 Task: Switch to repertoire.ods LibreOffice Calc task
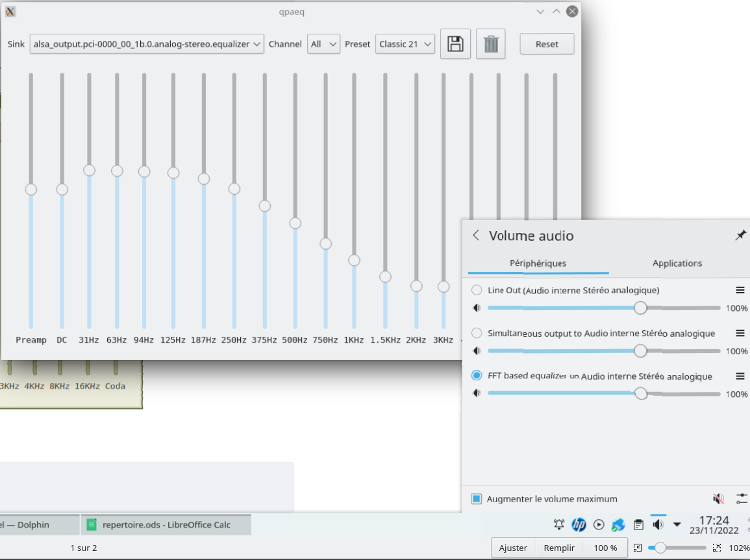pyautogui.click(x=166, y=525)
